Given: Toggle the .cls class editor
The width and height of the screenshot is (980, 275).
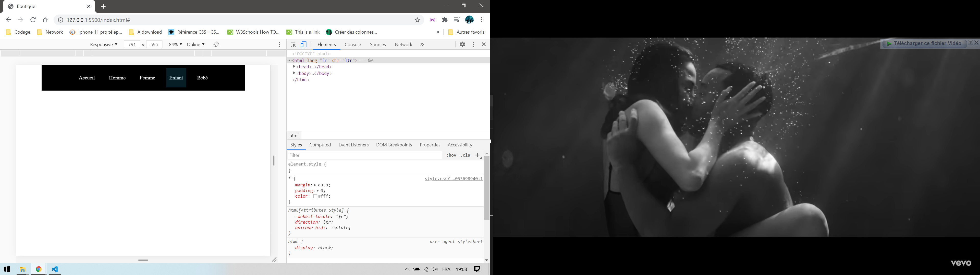Looking at the screenshot, I should (466, 155).
